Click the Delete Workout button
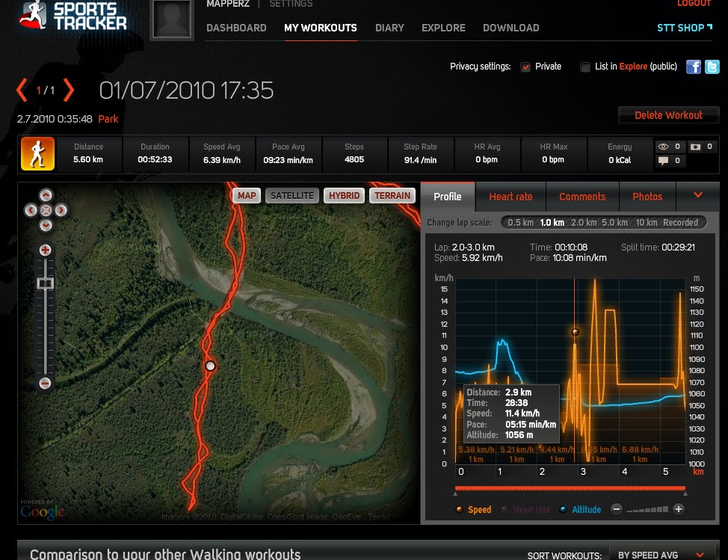This screenshot has height=560, width=728. coord(668,116)
